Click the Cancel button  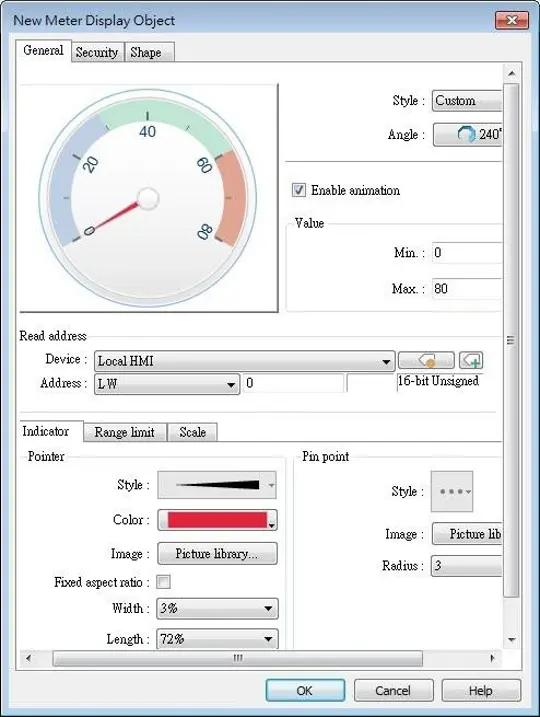coord(393,690)
